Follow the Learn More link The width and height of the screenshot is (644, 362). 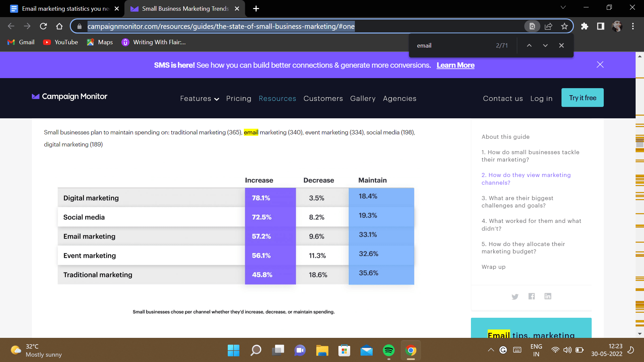[x=455, y=65]
